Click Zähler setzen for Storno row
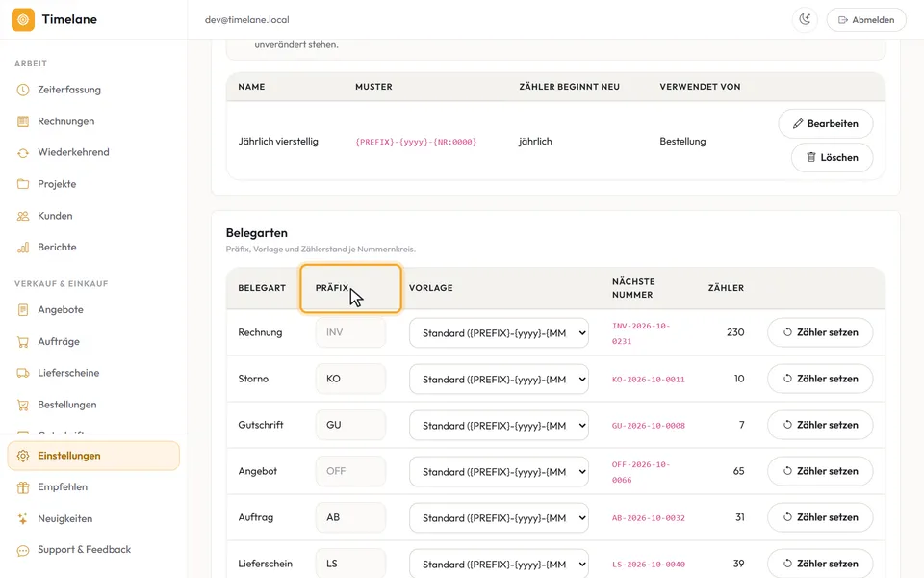The height and width of the screenshot is (578, 924). tap(820, 379)
